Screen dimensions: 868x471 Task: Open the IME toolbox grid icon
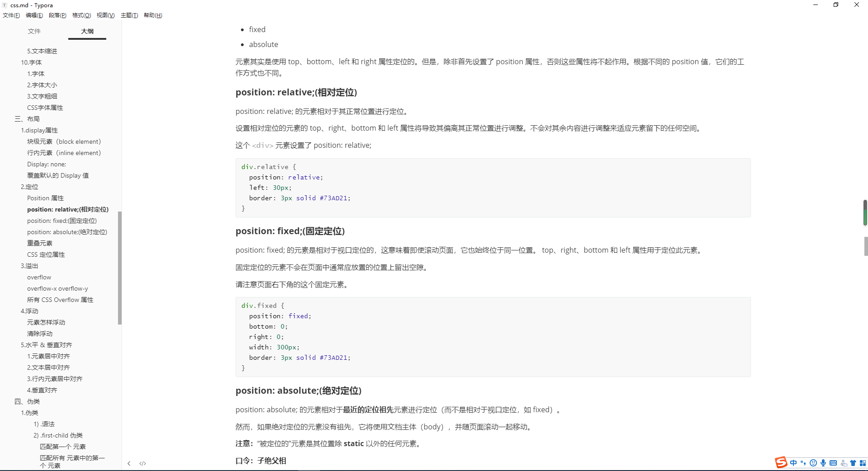[x=863, y=463]
